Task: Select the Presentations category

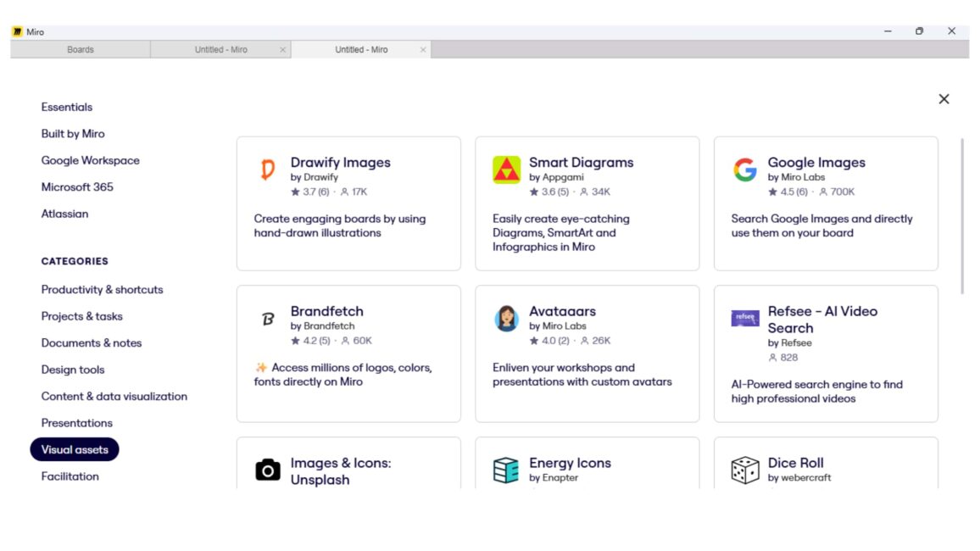Action: click(77, 423)
